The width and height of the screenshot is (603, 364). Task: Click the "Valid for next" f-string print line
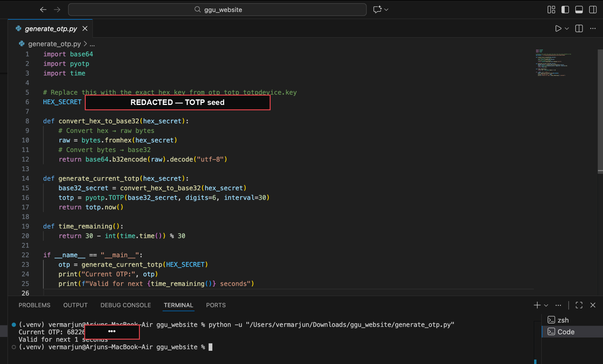pyautogui.click(x=156, y=284)
